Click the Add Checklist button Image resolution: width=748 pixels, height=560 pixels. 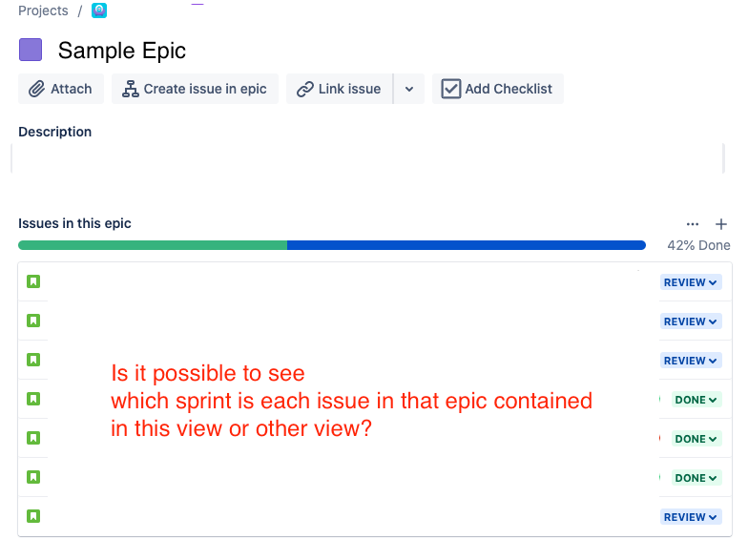pos(498,89)
